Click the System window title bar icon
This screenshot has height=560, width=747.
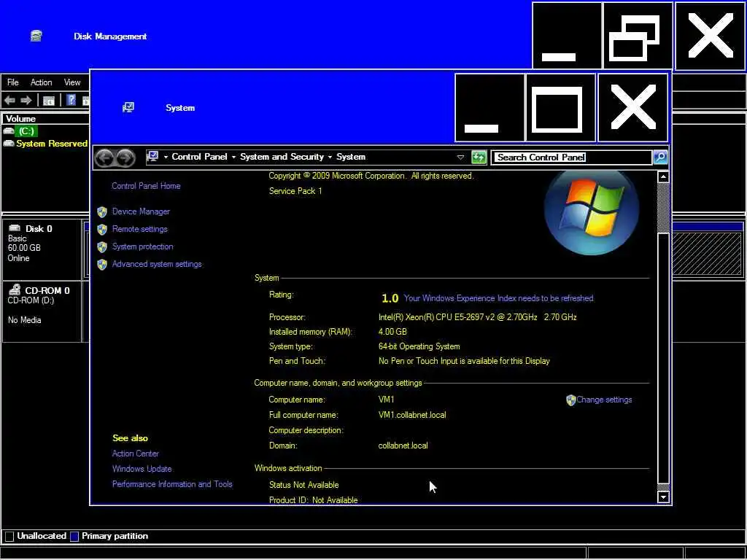point(128,108)
